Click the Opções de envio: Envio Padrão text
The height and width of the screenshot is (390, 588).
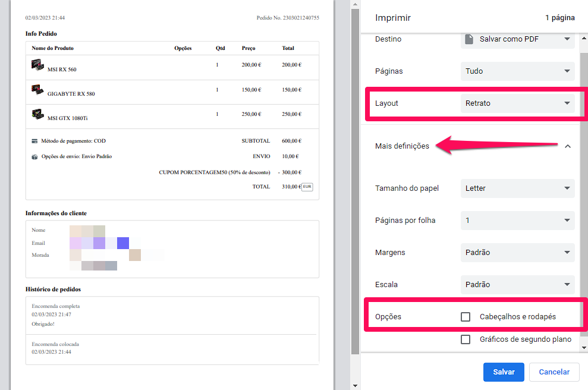click(x=77, y=156)
